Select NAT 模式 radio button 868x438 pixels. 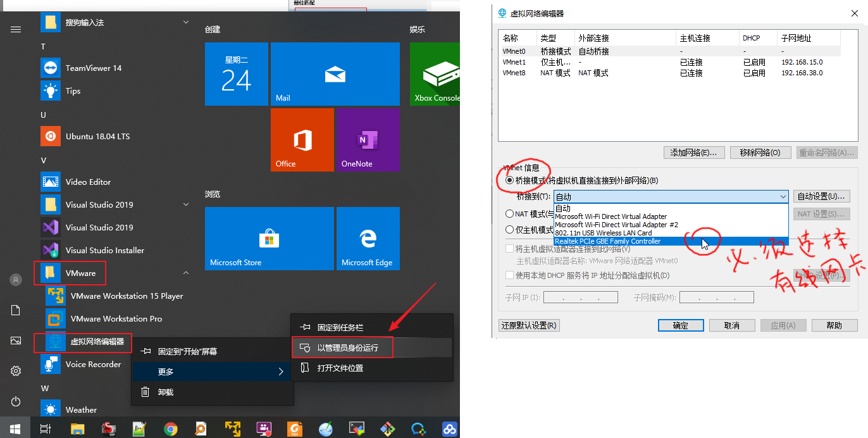[x=509, y=214]
